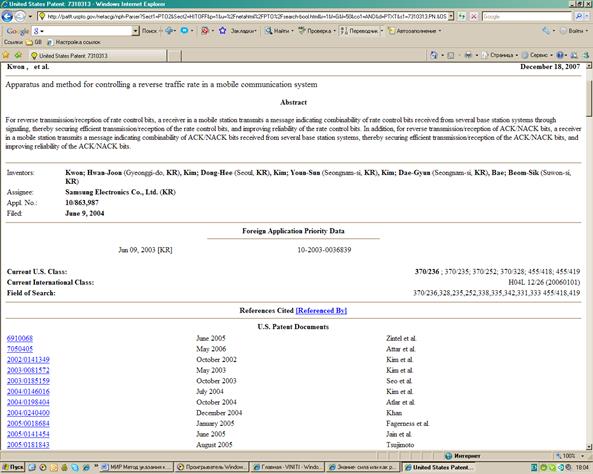Open a new blank tab
593x474 pixels.
(174, 56)
